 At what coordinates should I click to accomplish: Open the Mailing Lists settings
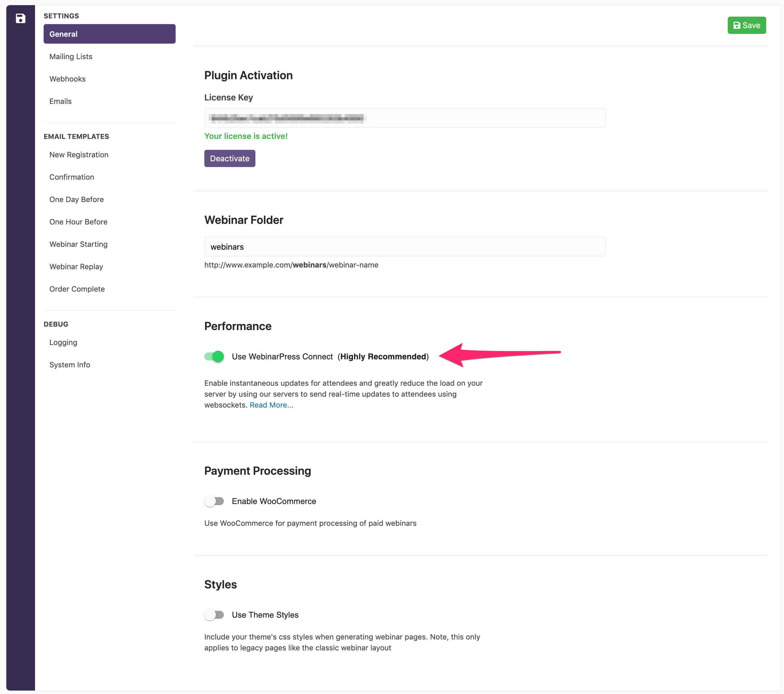tap(71, 56)
